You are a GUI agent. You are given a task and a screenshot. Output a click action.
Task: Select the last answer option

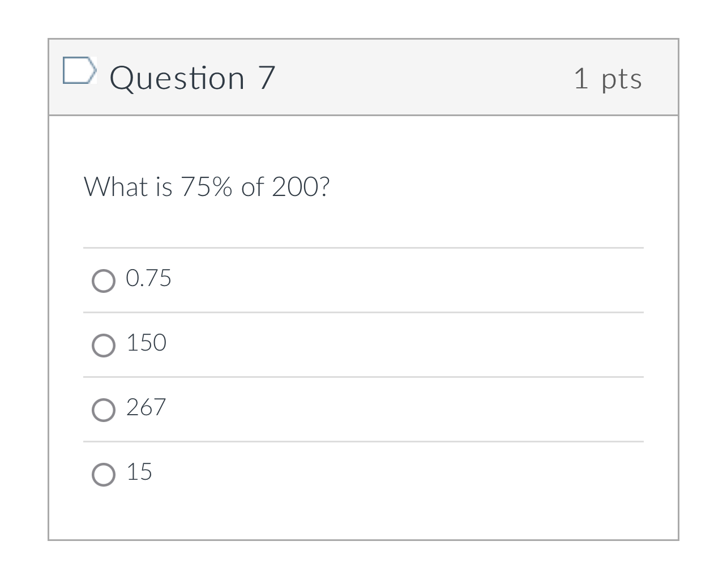point(104,474)
